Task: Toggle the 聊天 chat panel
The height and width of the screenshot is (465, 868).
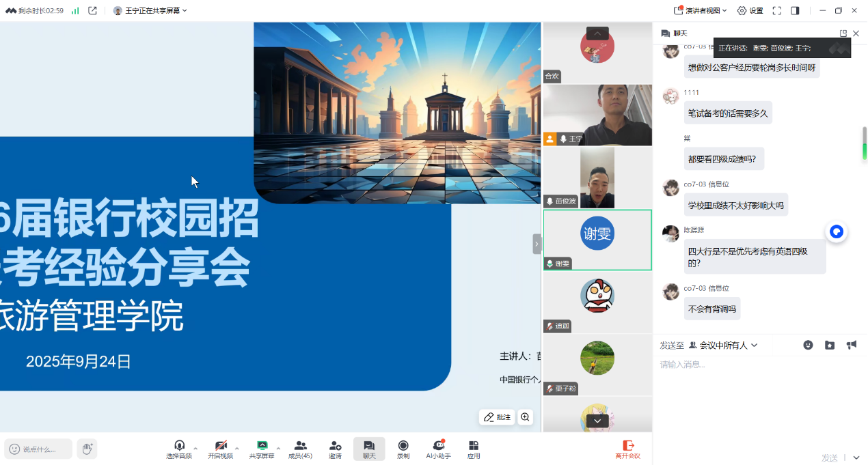Action: 369,449
